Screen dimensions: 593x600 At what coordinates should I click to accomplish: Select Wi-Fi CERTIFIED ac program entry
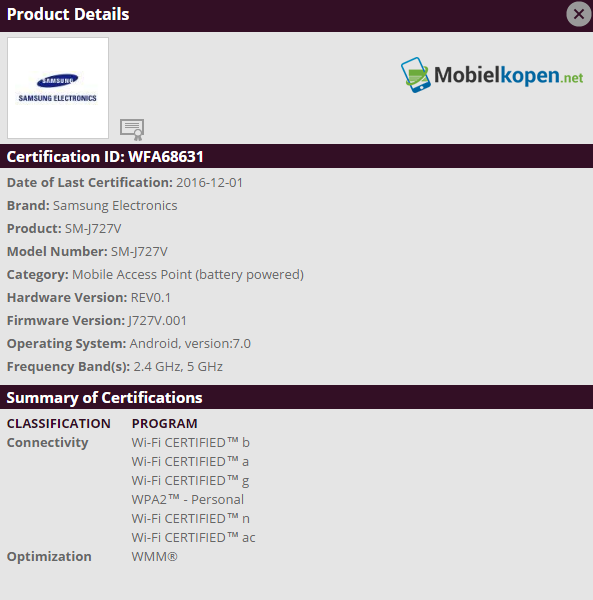[194, 538]
